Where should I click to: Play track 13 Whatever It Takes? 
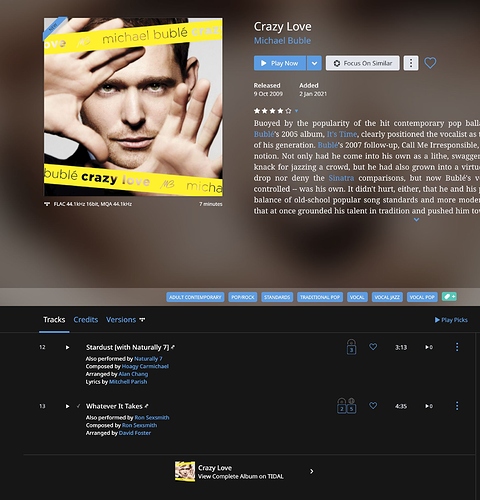click(x=67, y=406)
